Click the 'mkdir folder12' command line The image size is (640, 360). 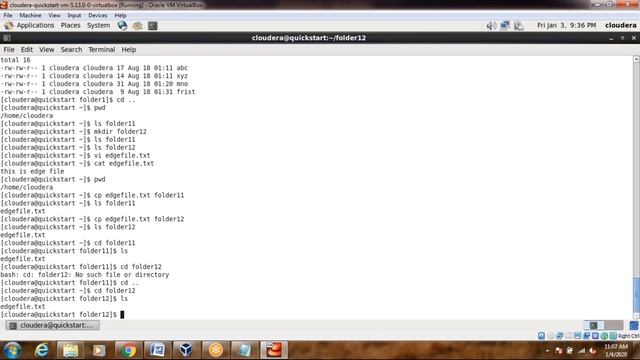tap(73, 132)
